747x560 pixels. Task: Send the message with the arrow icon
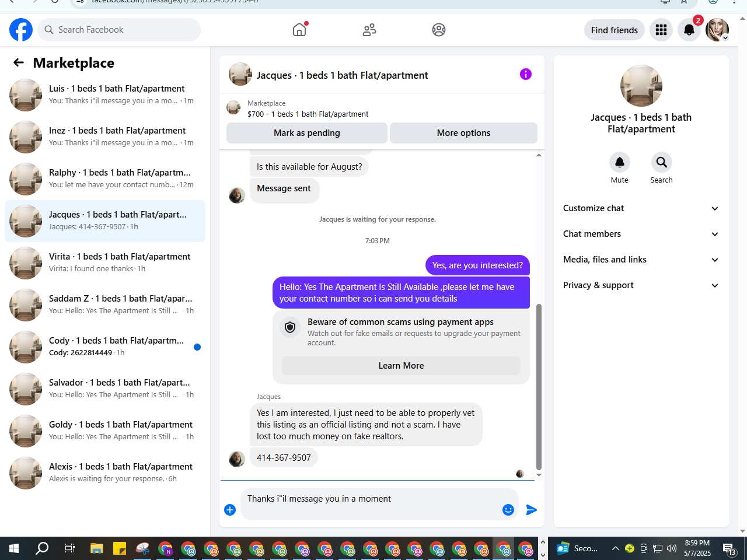tap(531, 510)
